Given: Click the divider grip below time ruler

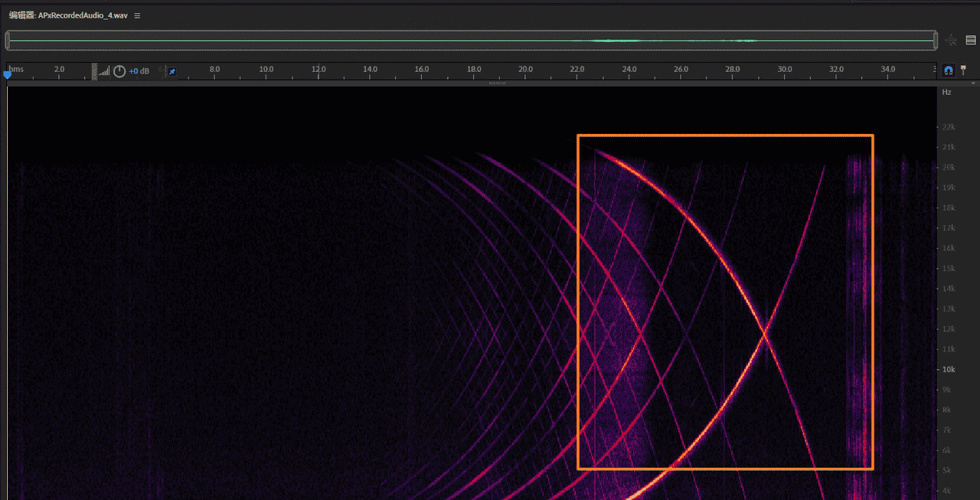Looking at the screenshot, I should pos(497,83).
